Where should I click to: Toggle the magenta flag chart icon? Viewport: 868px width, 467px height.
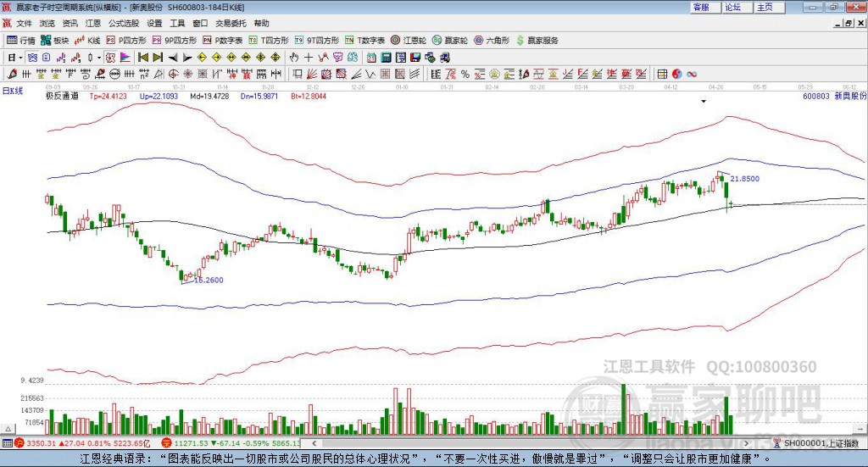pos(125,58)
